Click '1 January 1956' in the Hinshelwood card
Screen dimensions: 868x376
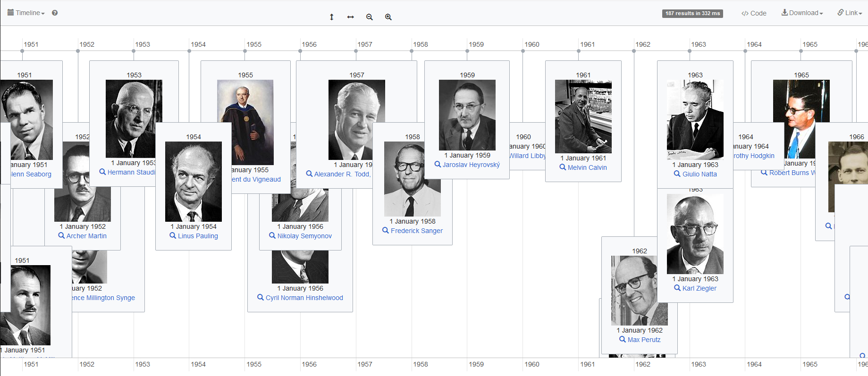pyautogui.click(x=300, y=288)
